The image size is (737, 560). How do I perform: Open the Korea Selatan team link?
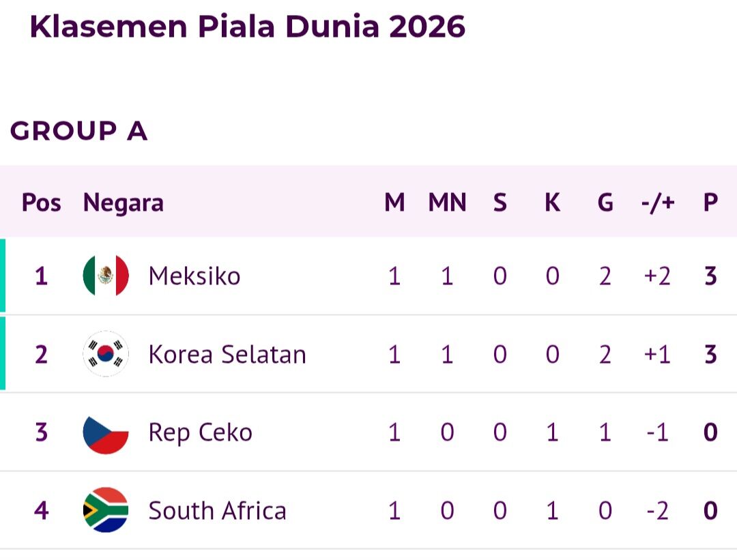227,354
